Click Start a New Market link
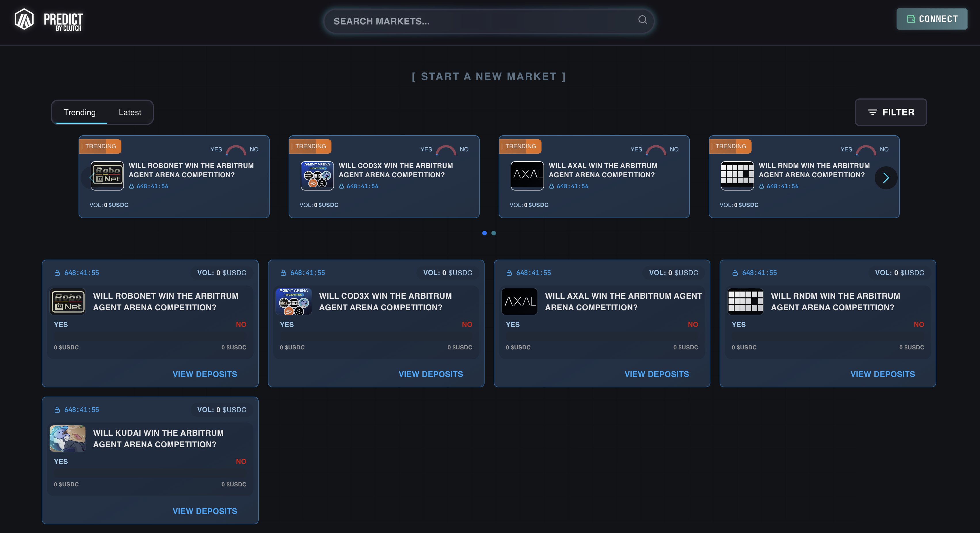The image size is (980, 533). click(x=489, y=77)
